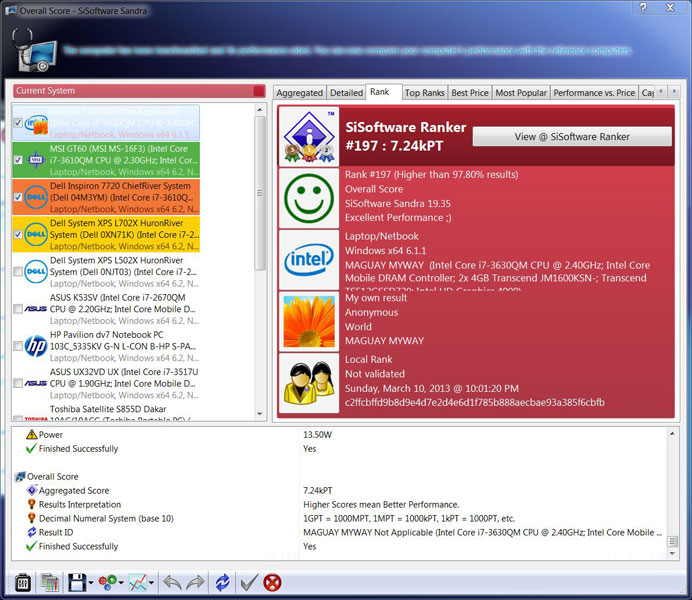Screen dimensions: 692x600
Task: Uncheck the MSI GT60 system checkbox
Action: click(x=19, y=159)
